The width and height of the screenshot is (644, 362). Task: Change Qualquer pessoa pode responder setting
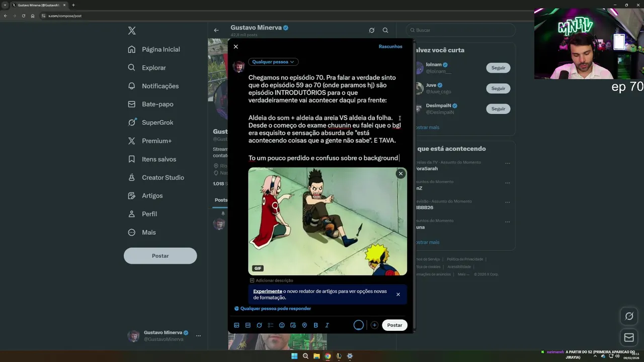coord(273,309)
